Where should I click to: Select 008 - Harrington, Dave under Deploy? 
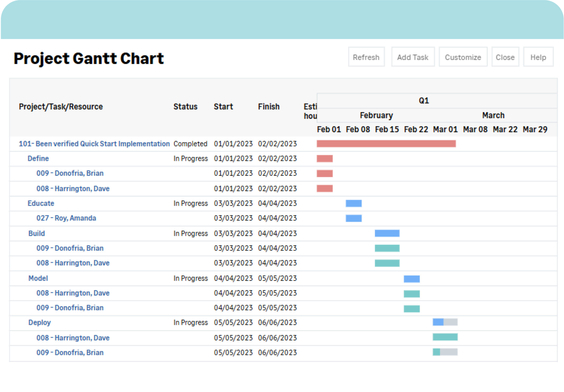pos(73,338)
